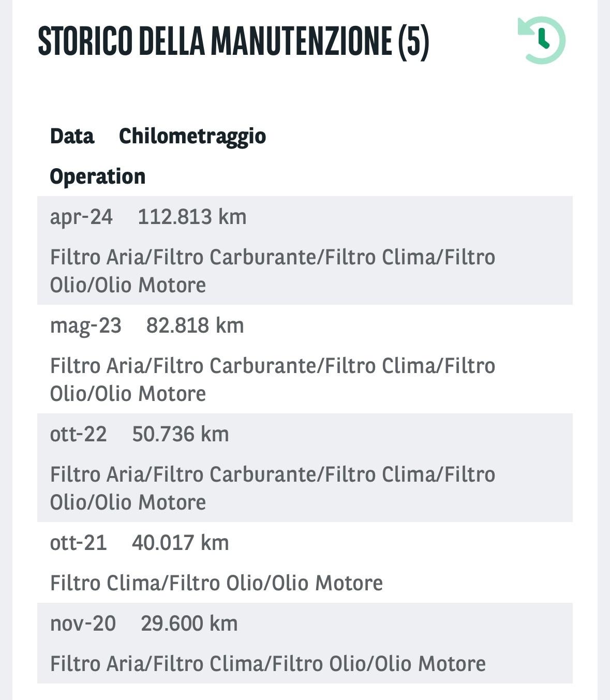The height and width of the screenshot is (700, 610).
Task: Click the nov-20 operations description text
Action: tap(268, 664)
